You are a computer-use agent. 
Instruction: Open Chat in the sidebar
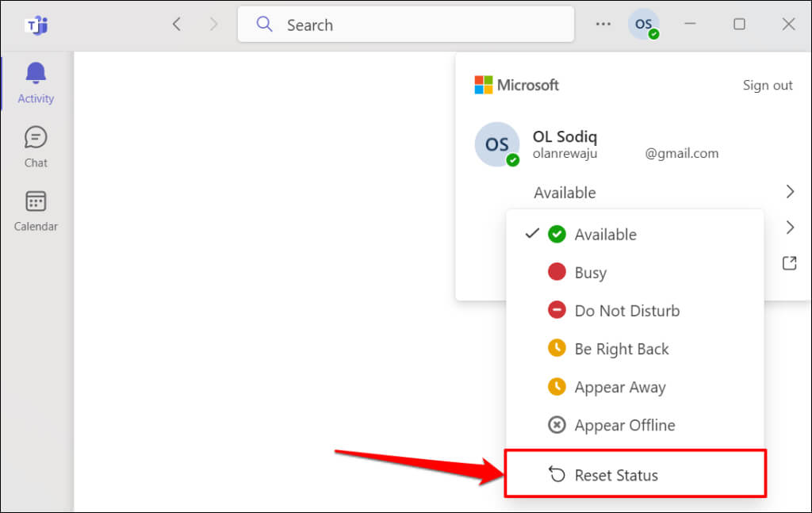coord(36,138)
